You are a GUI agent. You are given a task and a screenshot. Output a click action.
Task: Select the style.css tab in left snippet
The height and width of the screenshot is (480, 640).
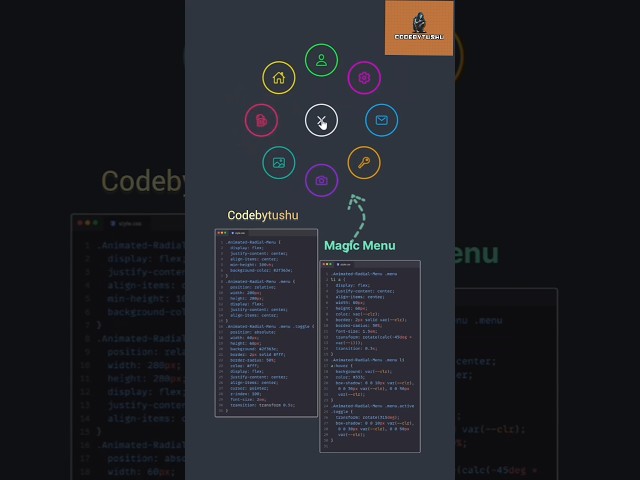coord(238,233)
